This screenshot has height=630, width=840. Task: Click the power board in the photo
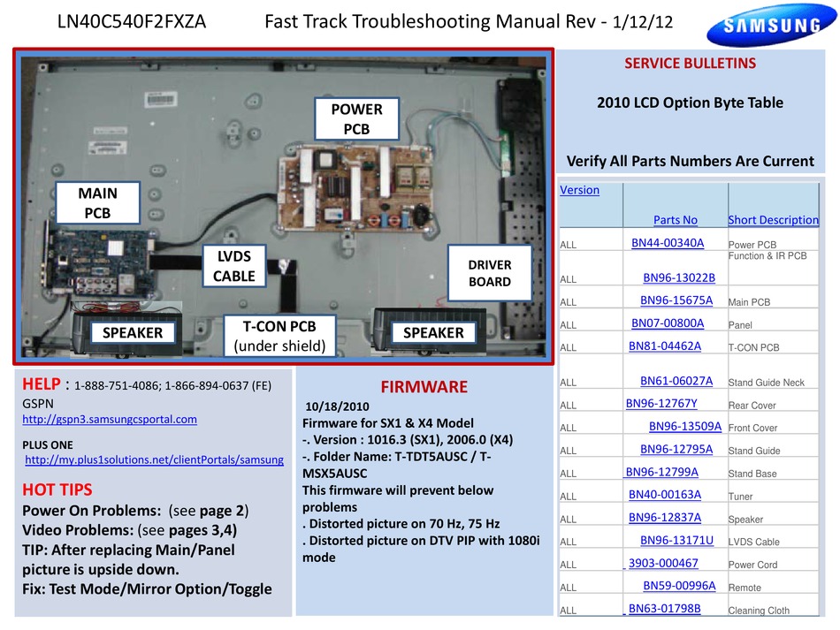coord(355,187)
